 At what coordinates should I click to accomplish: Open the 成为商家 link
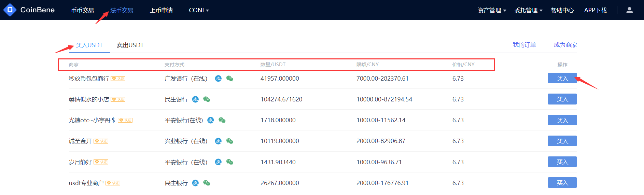pyautogui.click(x=565, y=45)
